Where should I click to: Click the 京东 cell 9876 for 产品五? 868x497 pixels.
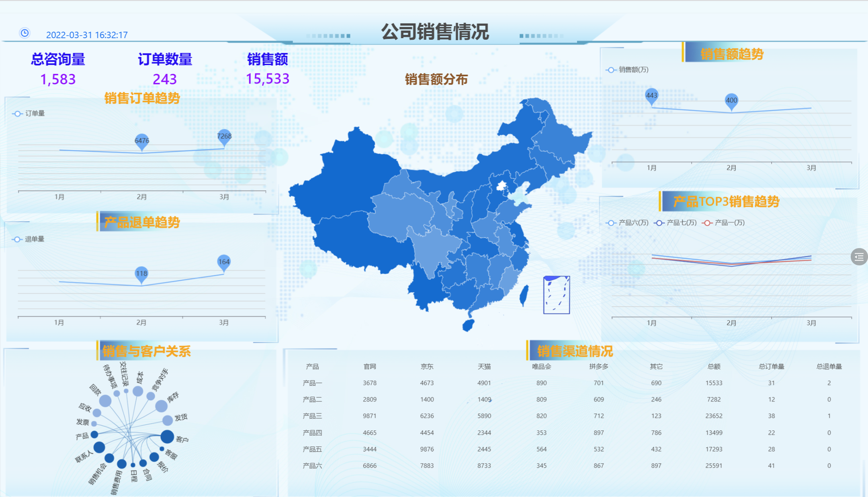click(427, 449)
